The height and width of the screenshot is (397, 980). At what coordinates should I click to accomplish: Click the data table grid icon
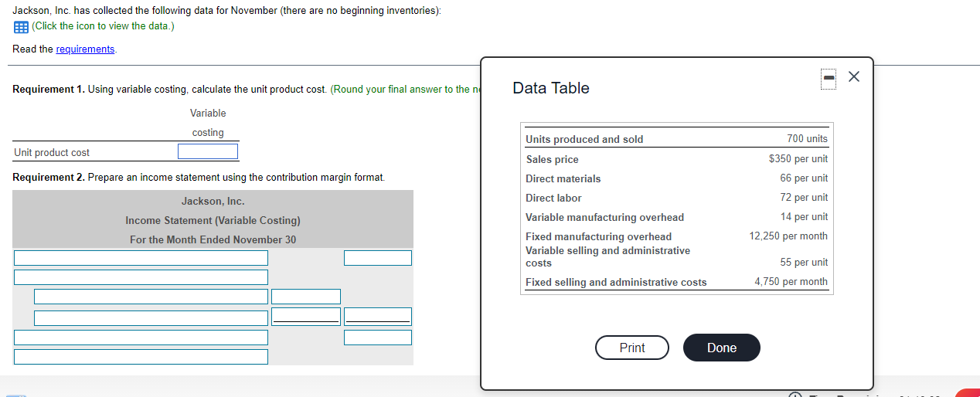tap(21, 26)
